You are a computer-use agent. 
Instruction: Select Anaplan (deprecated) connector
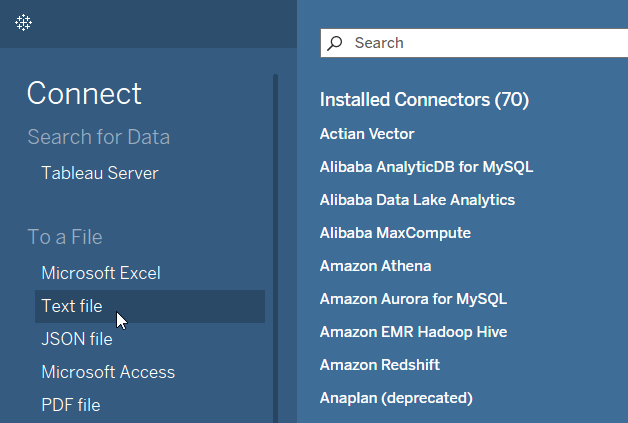click(396, 398)
